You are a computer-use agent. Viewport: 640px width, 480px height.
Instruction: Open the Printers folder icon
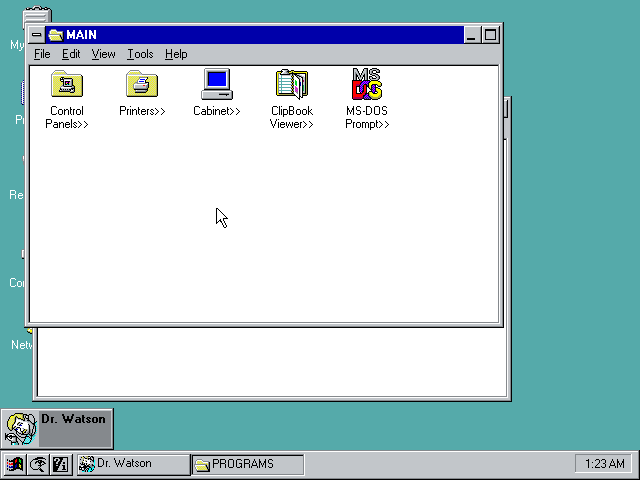click(x=142, y=84)
